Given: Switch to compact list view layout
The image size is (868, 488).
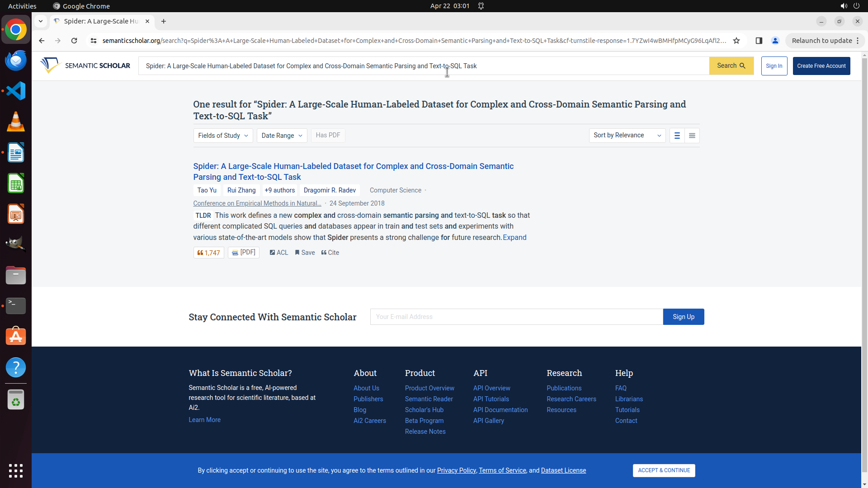Looking at the screenshot, I should [x=692, y=136].
